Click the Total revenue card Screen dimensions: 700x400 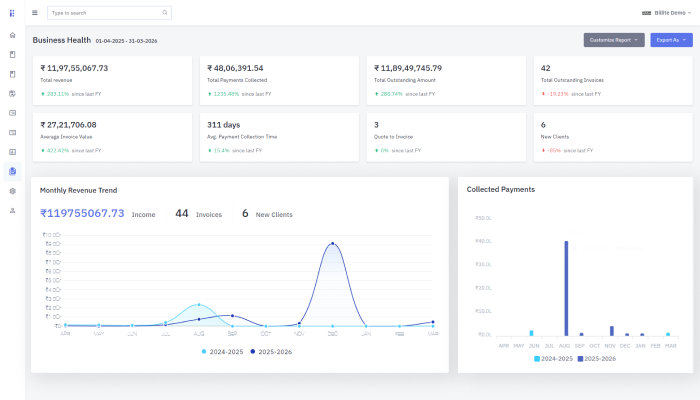(x=111, y=78)
